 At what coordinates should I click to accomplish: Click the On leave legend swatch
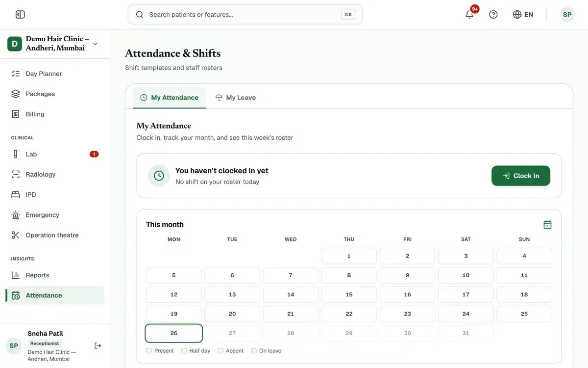click(x=254, y=351)
